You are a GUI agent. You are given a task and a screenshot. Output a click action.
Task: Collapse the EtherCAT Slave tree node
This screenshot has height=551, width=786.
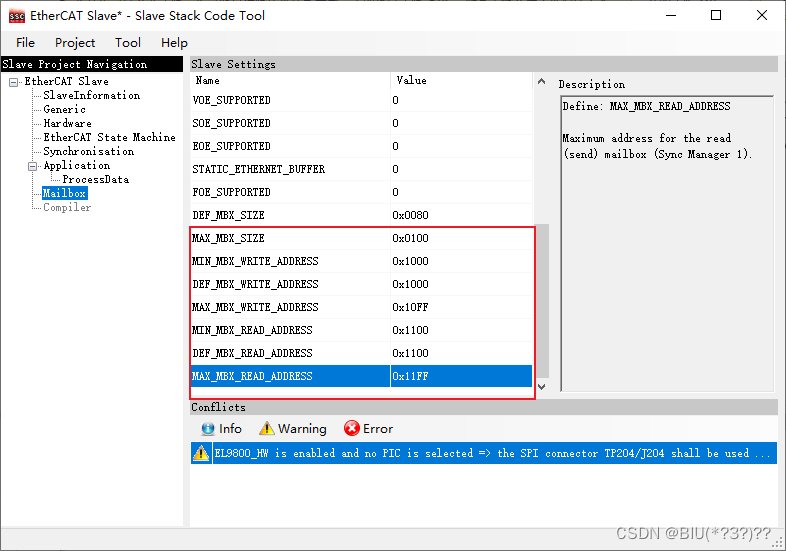[14, 82]
